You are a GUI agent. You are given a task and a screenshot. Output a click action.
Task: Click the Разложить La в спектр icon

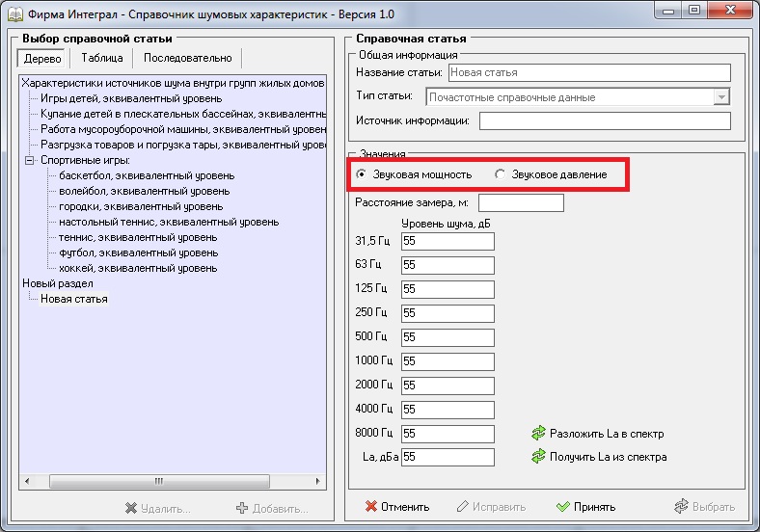(538, 433)
